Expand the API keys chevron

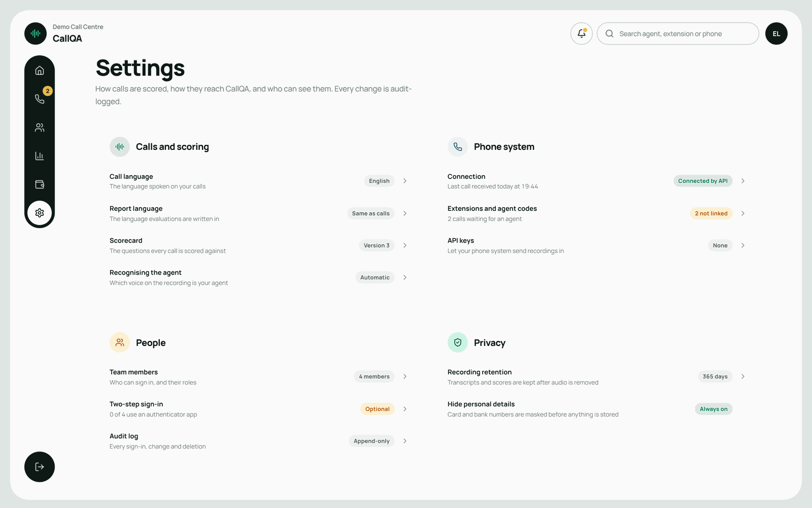[x=743, y=245]
